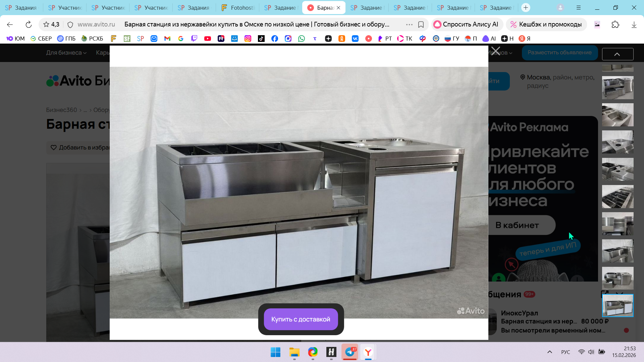Collapse thumbnails with the up chevron
The height and width of the screenshot is (362, 644).
(x=617, y=54)
